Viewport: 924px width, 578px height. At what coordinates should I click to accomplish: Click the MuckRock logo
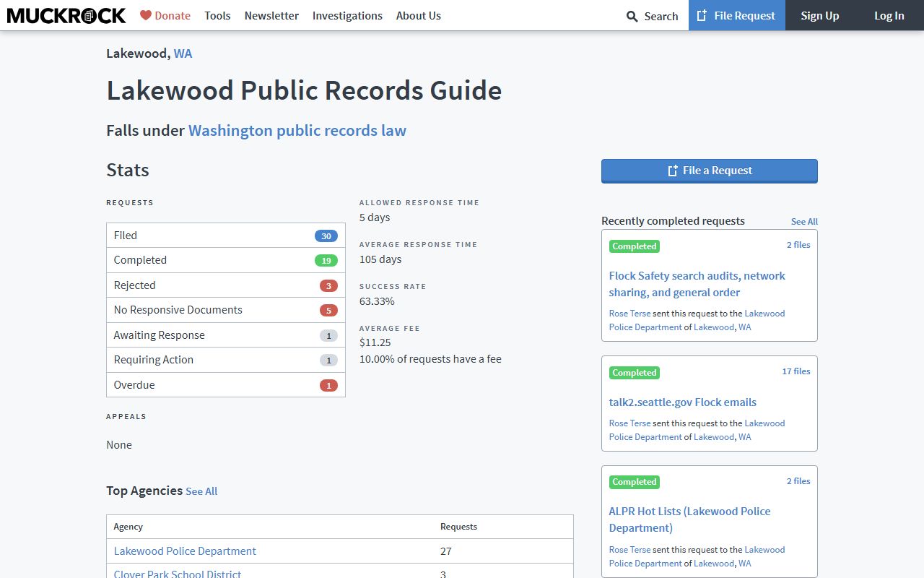[66, 15]
